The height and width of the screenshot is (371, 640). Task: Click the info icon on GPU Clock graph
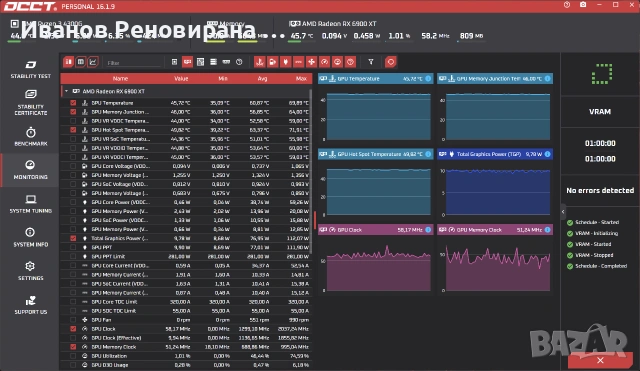tap(428, 230)
